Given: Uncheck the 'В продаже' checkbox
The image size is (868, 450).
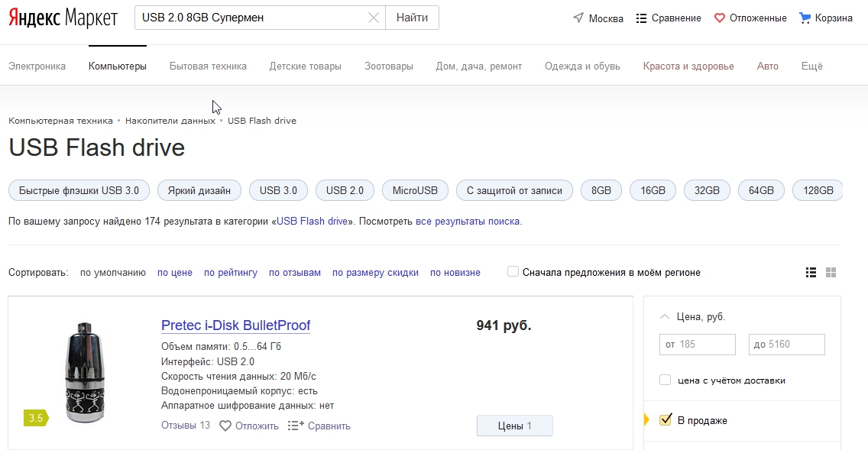Looking at the screenshot, I should click(666, 420).
